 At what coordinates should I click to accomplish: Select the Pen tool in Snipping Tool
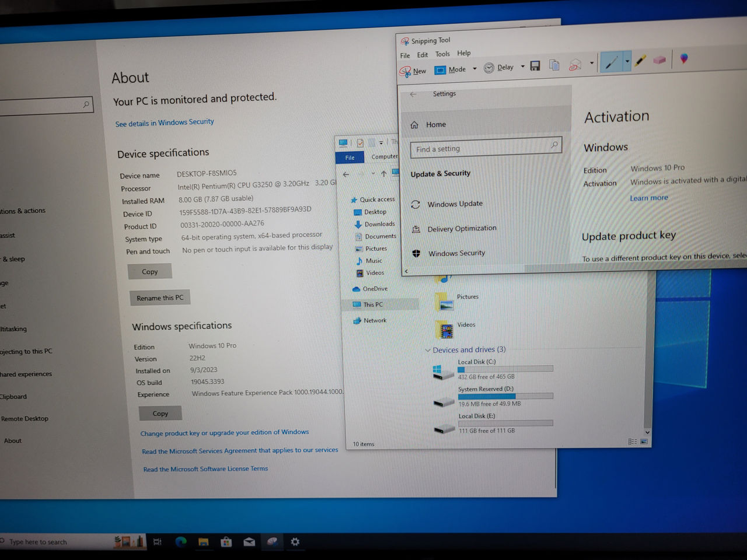(x=611, y=62)
